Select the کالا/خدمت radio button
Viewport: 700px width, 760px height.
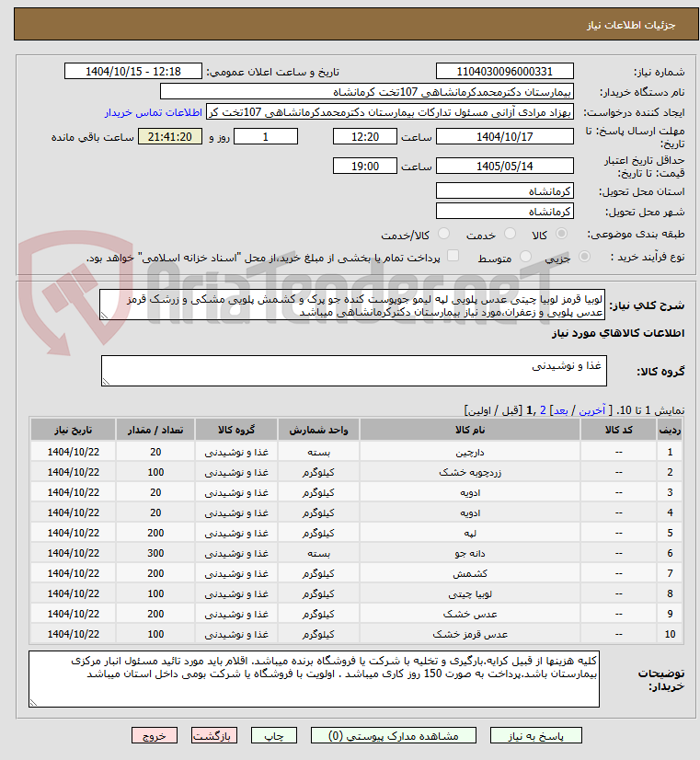[443, 234]
